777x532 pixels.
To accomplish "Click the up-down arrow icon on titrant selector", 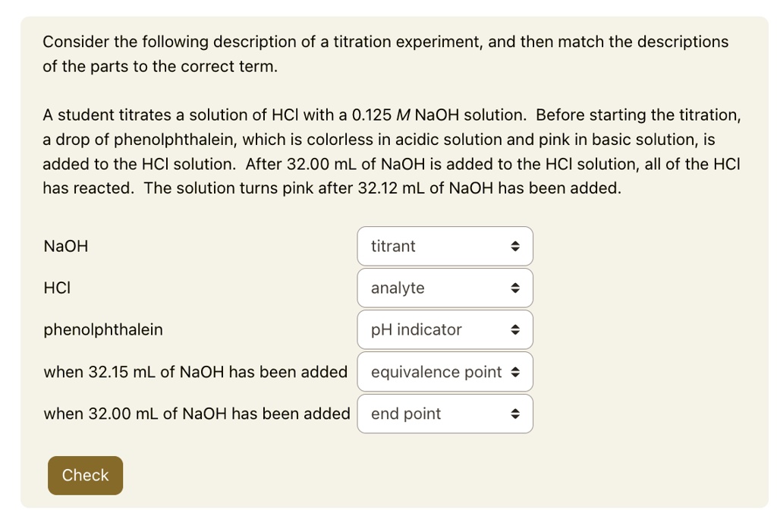I will tap(516, 246).
